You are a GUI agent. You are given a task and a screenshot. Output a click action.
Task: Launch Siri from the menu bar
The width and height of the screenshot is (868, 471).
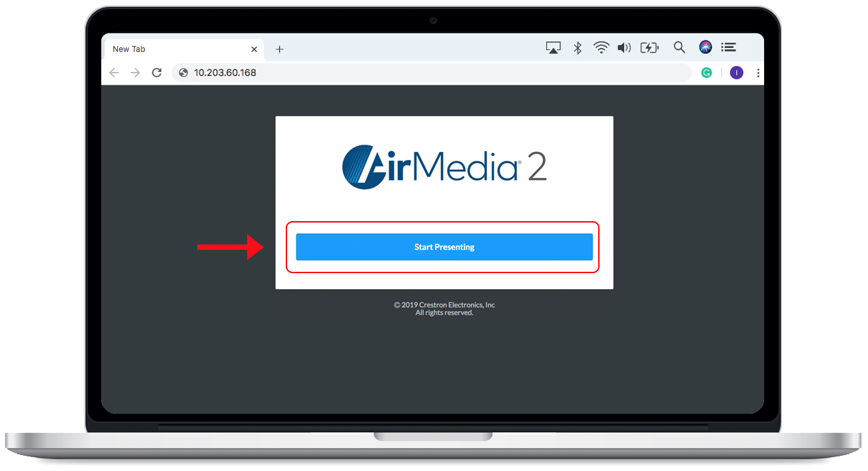pyautogui.click(x=705, y=47)
